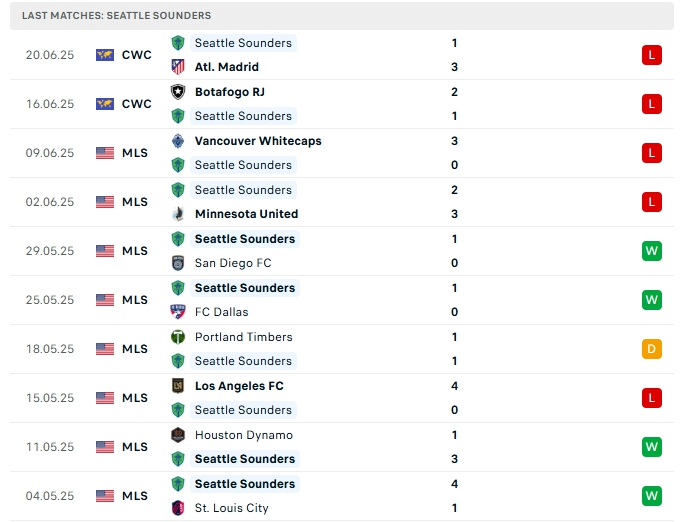Click the Last Matches: Seattle Sounders header
Image resolution: width=686 pixels, height=522 pixels.
[x=116, y=16]
